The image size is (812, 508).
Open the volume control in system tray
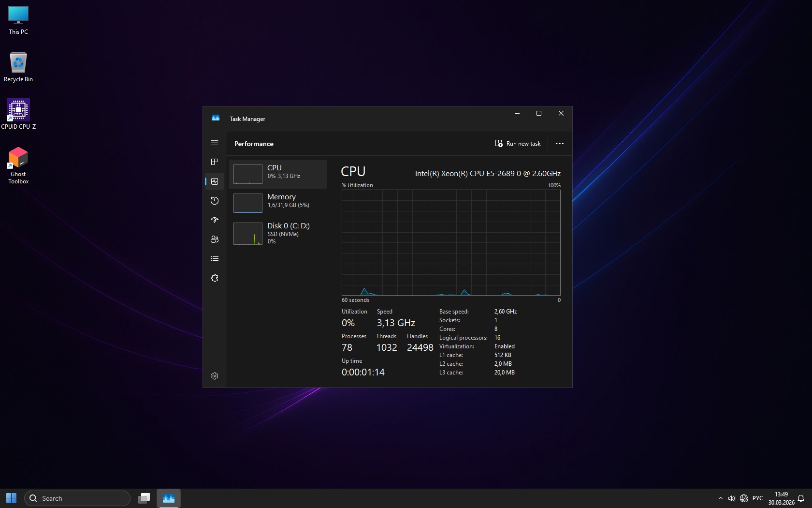[731, 498]
